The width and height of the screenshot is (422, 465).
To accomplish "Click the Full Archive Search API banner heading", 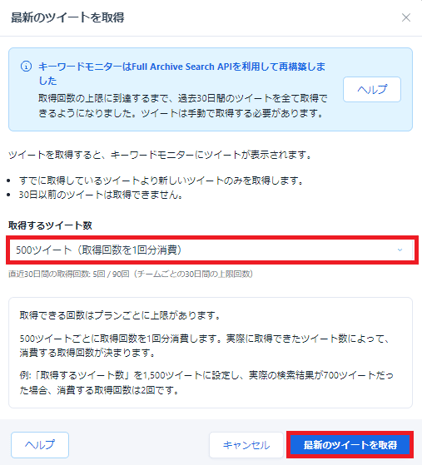I will pos(182,73).
